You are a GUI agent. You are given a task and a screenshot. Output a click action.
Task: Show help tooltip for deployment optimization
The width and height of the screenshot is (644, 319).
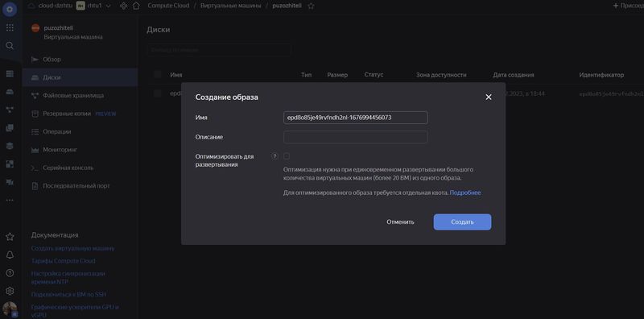coord(275,156)
